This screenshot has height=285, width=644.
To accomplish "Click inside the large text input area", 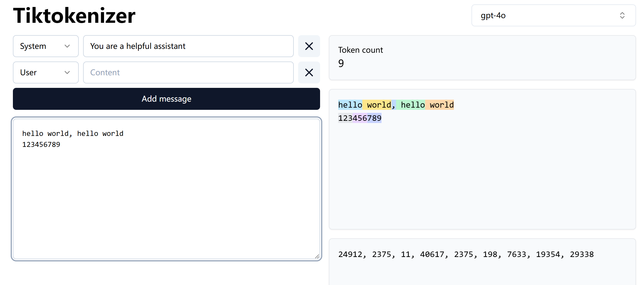I will coord(166,189).
